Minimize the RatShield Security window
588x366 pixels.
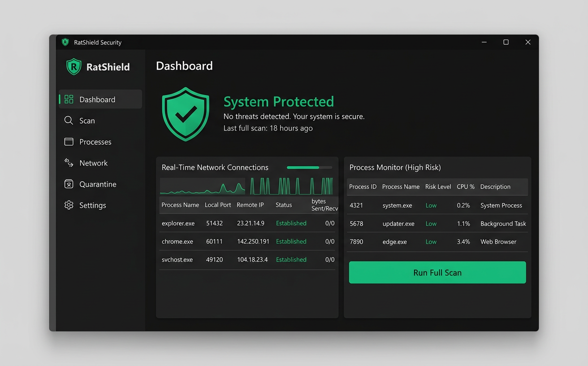click(484, 42)
